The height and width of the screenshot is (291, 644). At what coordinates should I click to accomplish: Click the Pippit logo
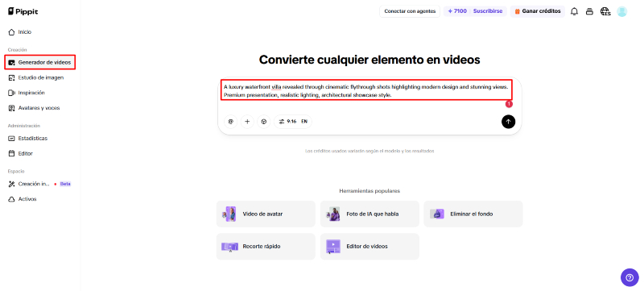pyautogui.click(x=23, y=11)
